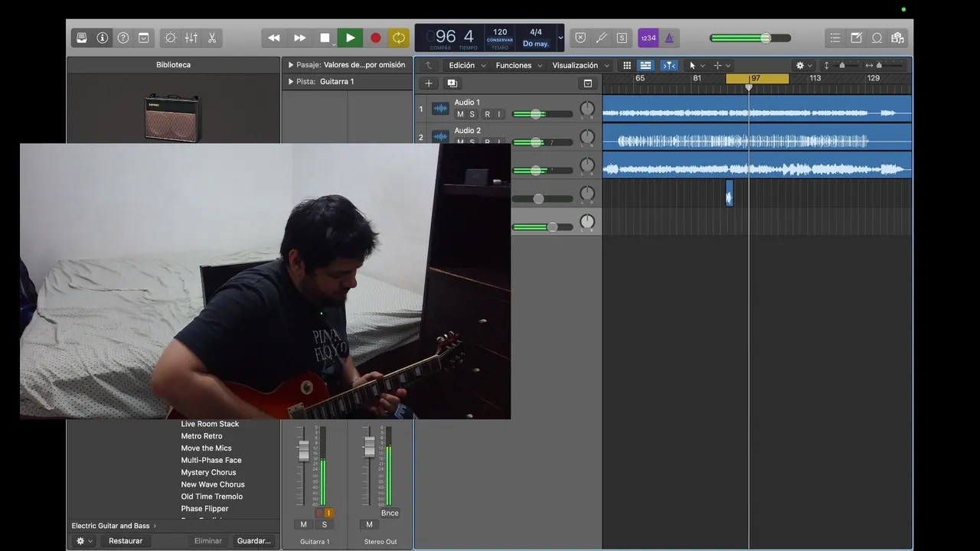Toggle the Catch playhead icon
This screenshot has height=551, width=980.
[669, 65]
